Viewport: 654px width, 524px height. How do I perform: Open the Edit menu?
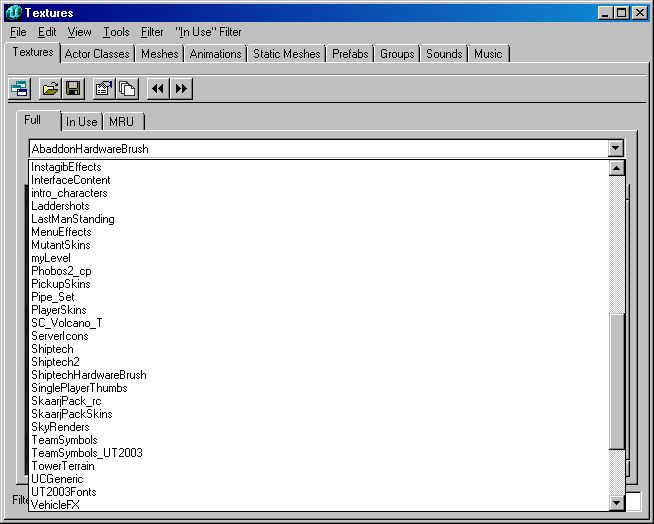(47, 32)
